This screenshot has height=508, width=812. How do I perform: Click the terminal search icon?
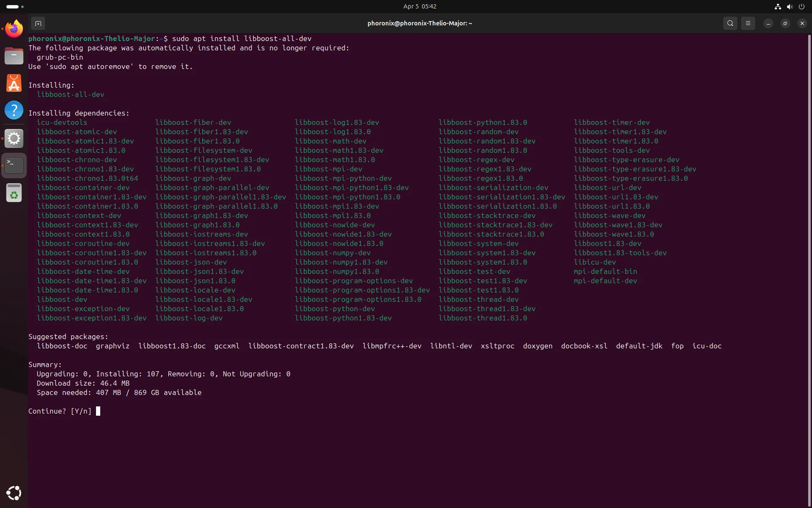point(730,23)
